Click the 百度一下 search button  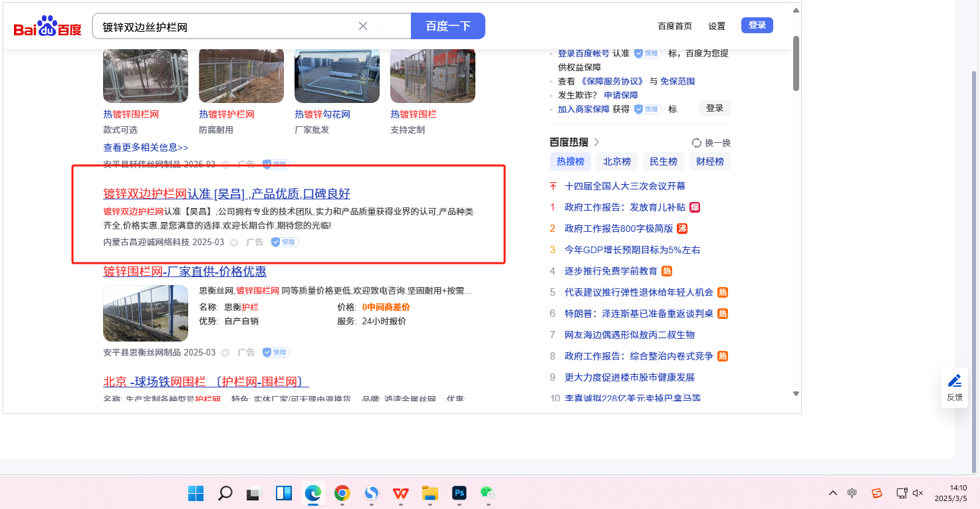tap(448, 26)
